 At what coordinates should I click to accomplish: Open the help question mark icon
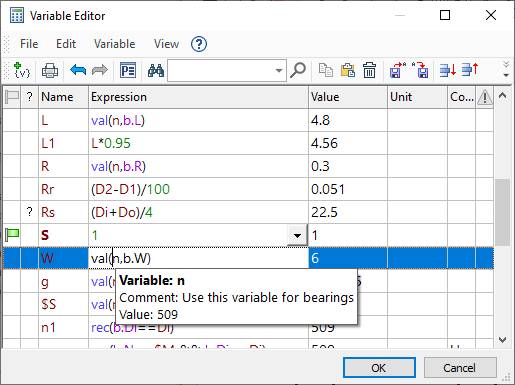click(199, 44)
